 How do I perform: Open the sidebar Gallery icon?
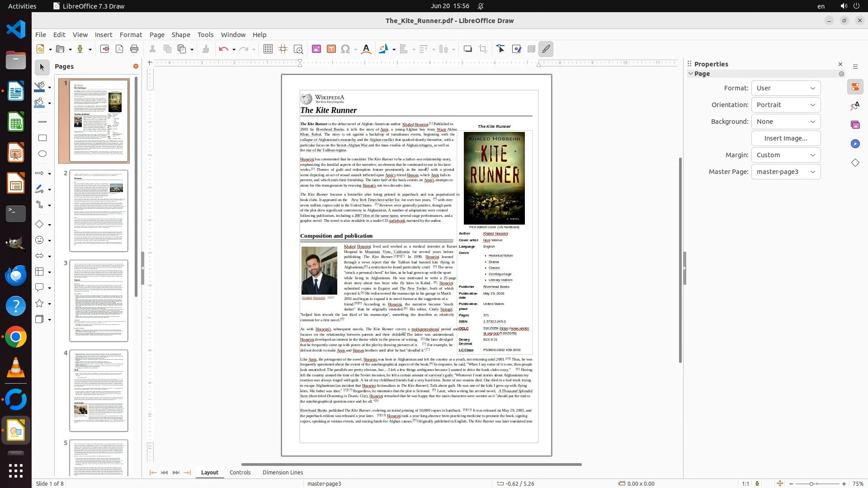(855, 125)
